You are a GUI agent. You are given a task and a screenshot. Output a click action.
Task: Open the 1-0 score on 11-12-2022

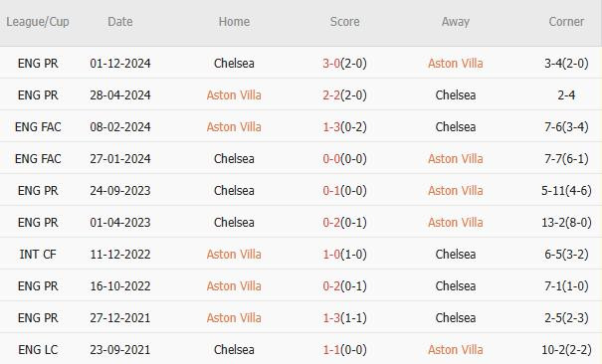(331, 255)
